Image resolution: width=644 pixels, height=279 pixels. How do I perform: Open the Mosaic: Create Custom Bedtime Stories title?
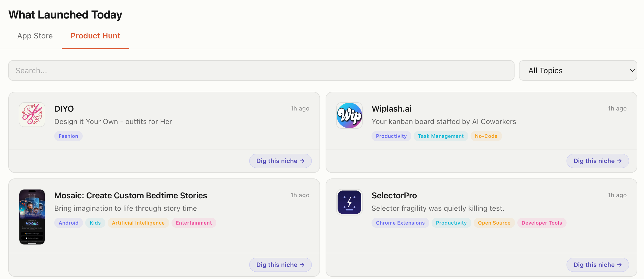point(131,196)
